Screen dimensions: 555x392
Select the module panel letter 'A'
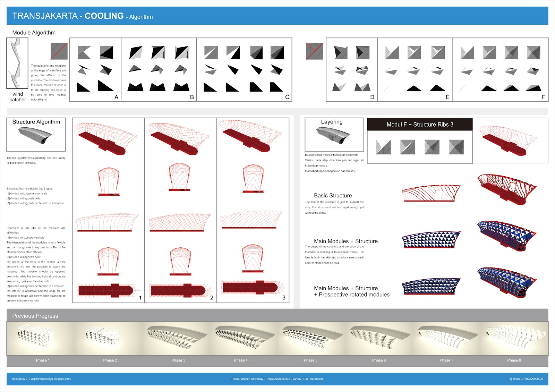[x=116, y=97]
